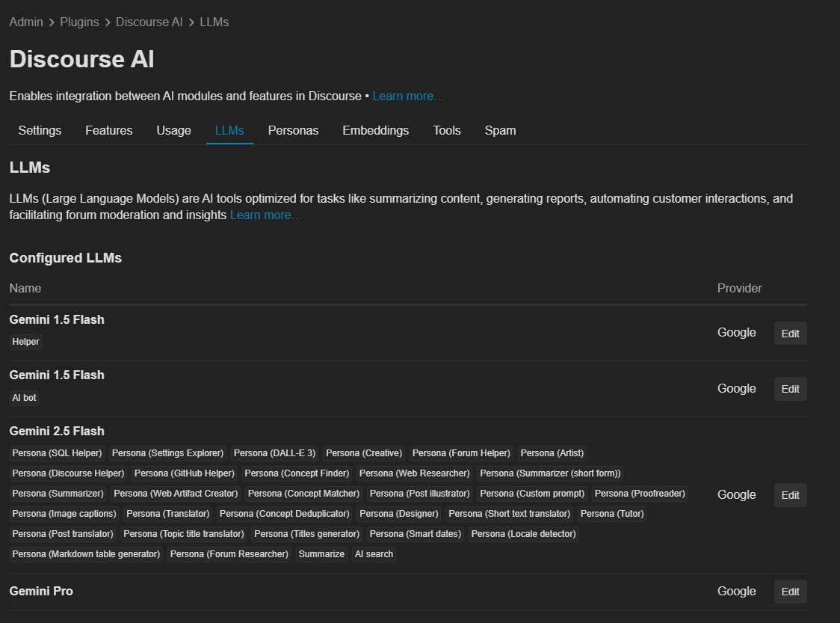
Task: Click Persona (Summarizer (short form)) tag
Action: pyautogui.click(x=550, y=473)
